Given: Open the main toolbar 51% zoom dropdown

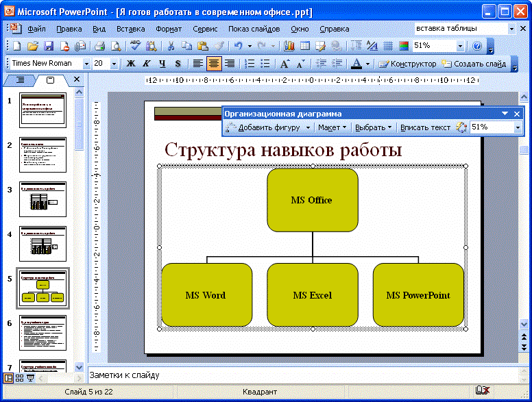Looking at the screenshot, I should pyautogui.click(x=460, y=46).
